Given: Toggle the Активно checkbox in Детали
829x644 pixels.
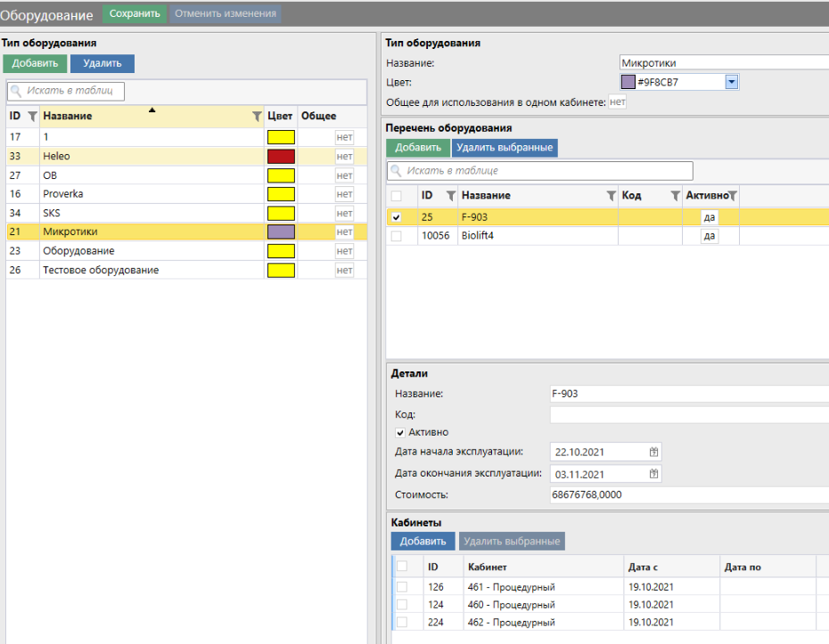Looking at the screenshot, I should 400,432.
